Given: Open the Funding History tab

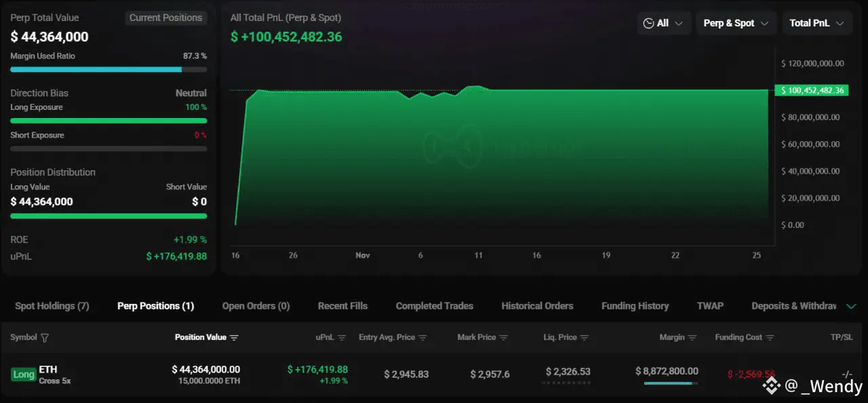Looking at the screenshot, I should (635, 306).
